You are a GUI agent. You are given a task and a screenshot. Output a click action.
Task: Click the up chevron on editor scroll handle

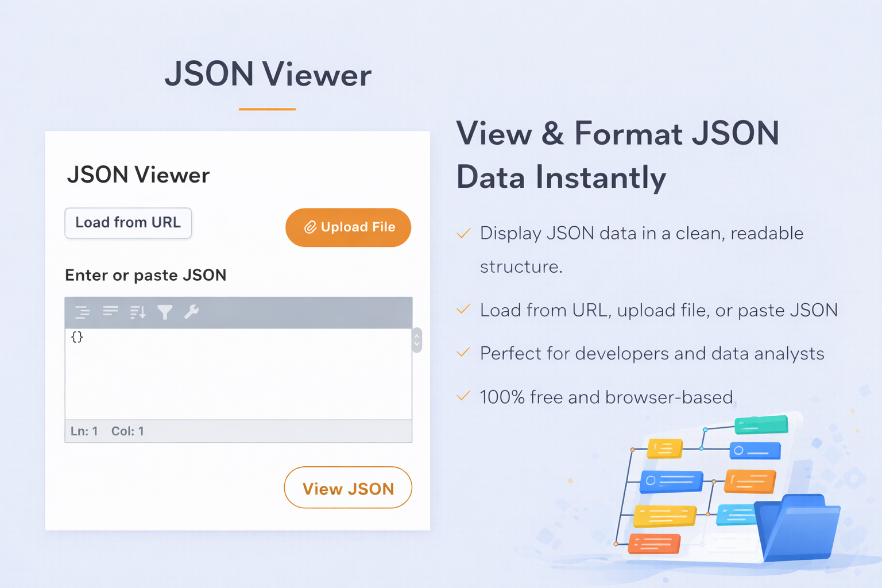pos(417,335)
